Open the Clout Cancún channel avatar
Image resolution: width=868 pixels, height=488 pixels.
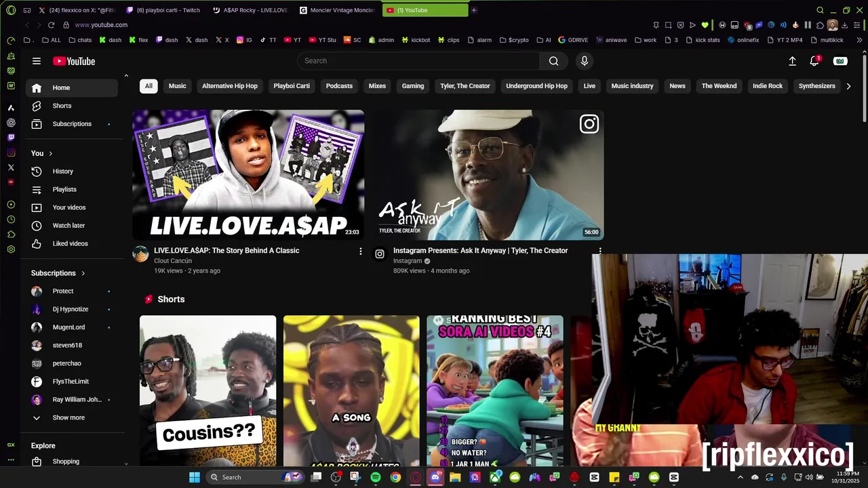pyautogui.click(x=140, y=254)
